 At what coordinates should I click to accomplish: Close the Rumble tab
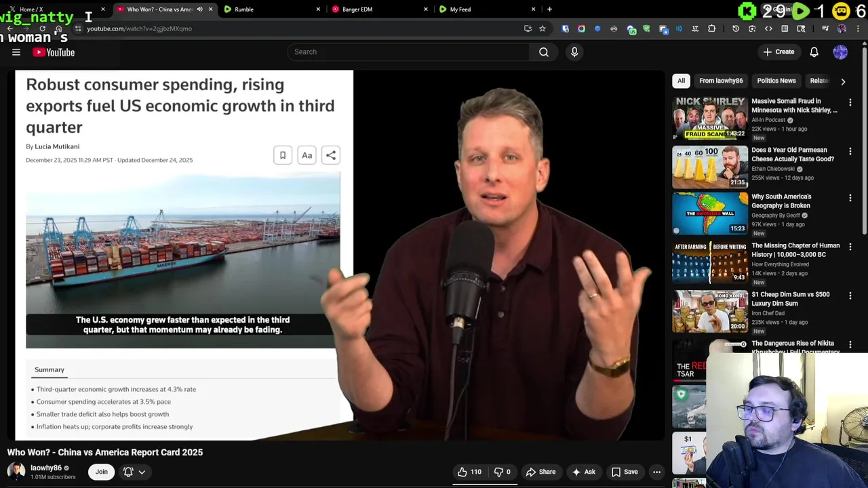pos(318,9)
